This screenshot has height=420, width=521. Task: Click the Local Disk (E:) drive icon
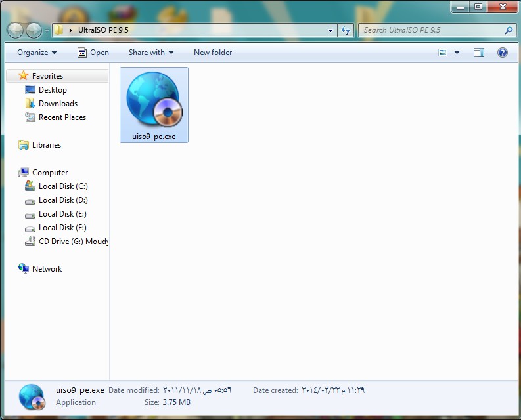click(30, 215)
